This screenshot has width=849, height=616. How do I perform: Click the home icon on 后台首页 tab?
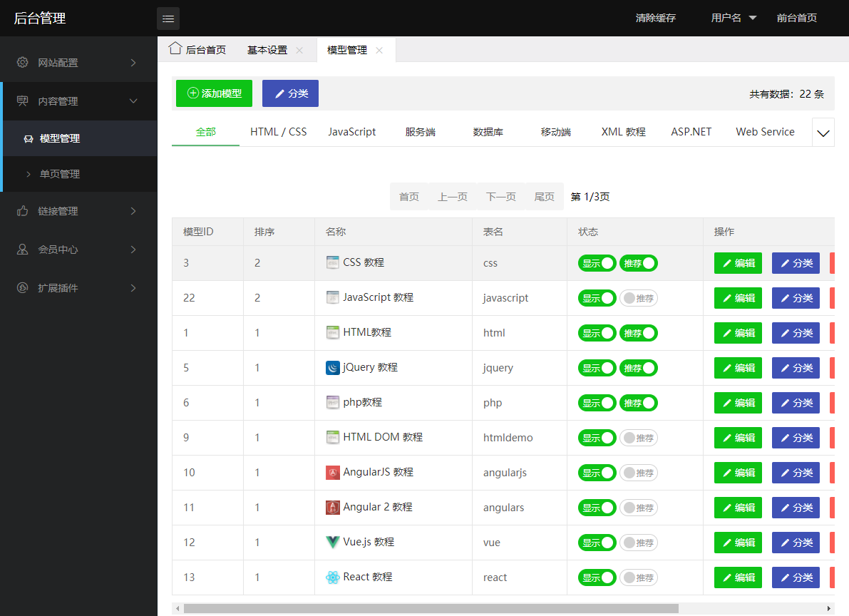pyautogui.click(x=175, y=48)
